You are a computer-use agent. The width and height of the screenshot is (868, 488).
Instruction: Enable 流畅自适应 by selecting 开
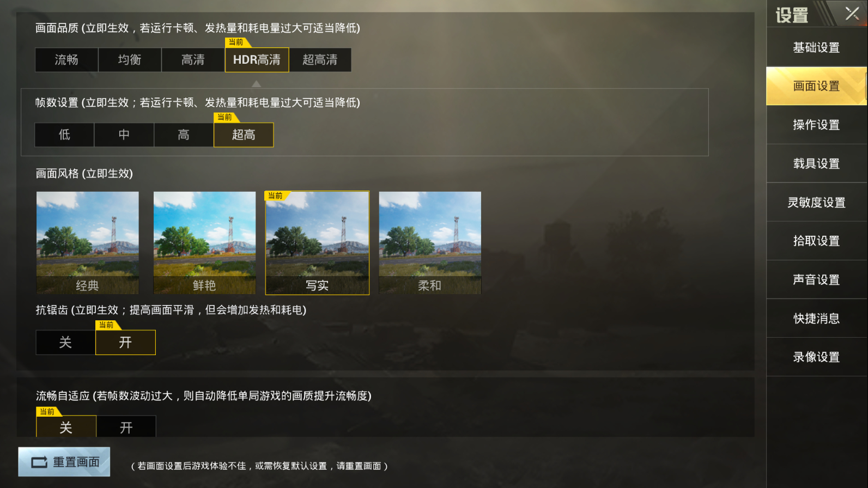tap(126, 427)
